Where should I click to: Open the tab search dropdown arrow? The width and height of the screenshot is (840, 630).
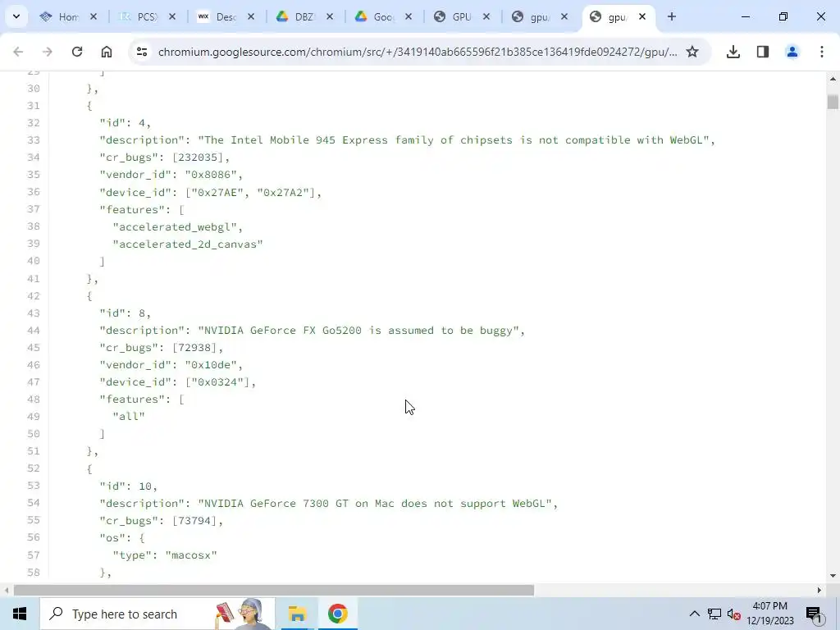point(16,16)
